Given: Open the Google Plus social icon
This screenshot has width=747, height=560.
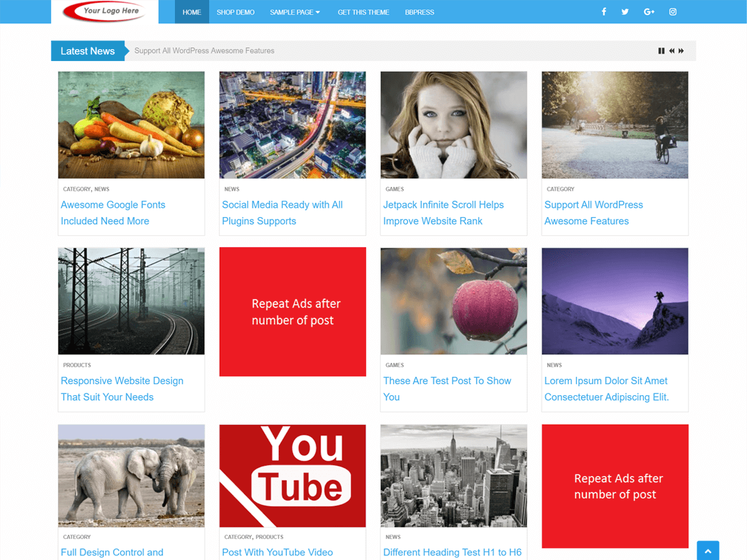Looking at the screenshot, I should pyautogui.click(x=649, y=12).
